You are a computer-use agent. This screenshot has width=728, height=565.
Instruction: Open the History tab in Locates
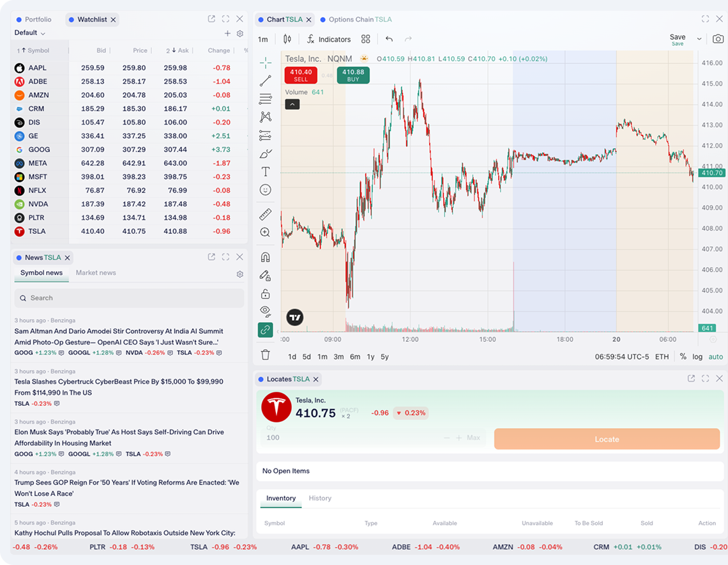click(x=320, y=498)
